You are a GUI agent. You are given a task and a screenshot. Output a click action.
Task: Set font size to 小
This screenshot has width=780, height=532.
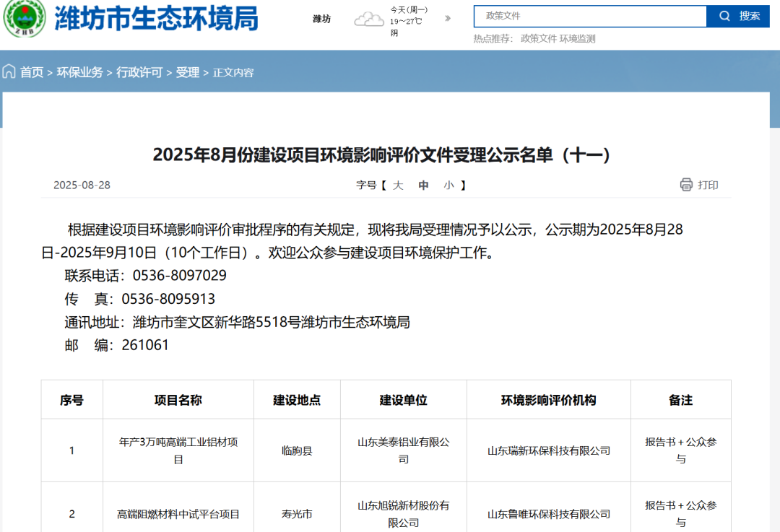448,186
